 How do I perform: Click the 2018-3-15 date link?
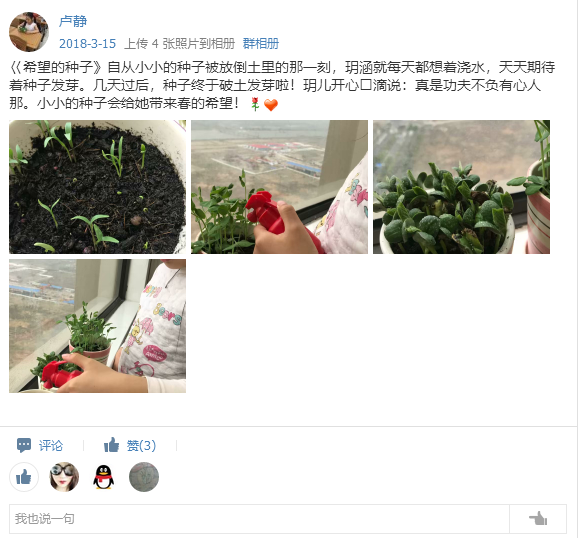[87, 44]
